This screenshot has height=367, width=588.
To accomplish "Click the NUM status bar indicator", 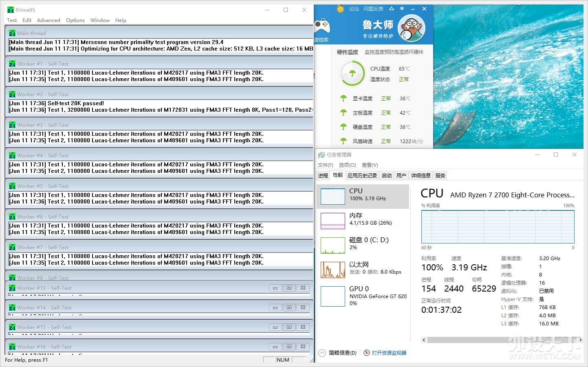I will pos(283,360).
